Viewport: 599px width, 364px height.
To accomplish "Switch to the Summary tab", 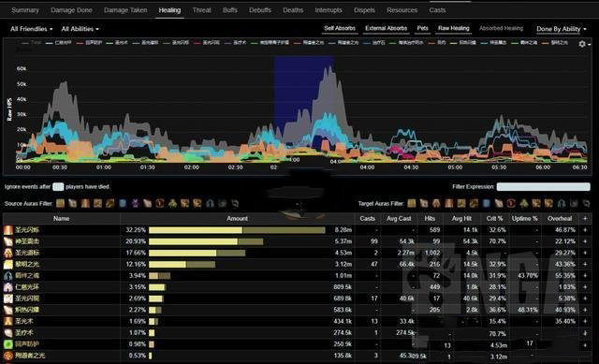I will pyautogui.click(x=25, y=10).
